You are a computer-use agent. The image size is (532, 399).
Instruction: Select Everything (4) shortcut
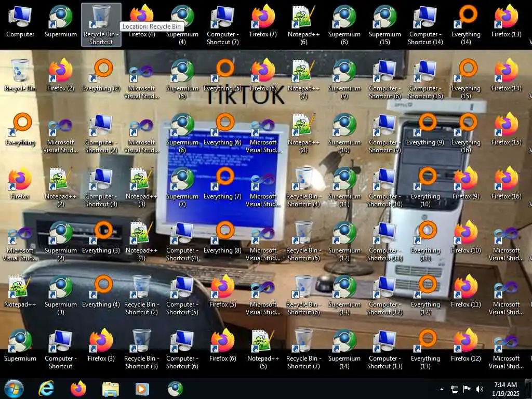pos(101,291)
